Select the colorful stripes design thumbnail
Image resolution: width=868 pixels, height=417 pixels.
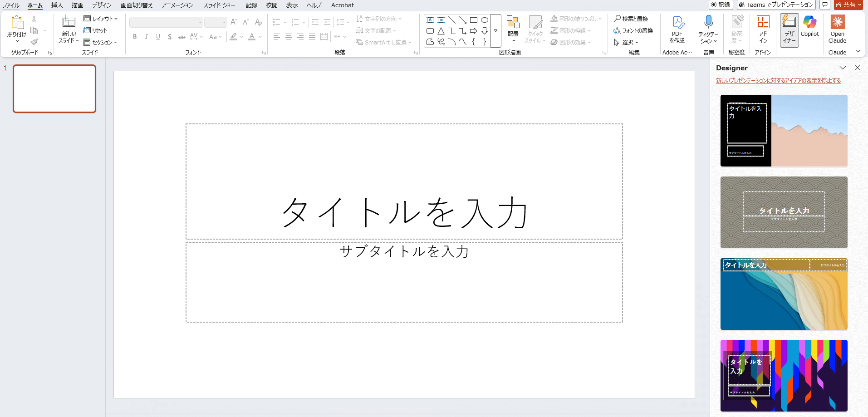(784, 375)
